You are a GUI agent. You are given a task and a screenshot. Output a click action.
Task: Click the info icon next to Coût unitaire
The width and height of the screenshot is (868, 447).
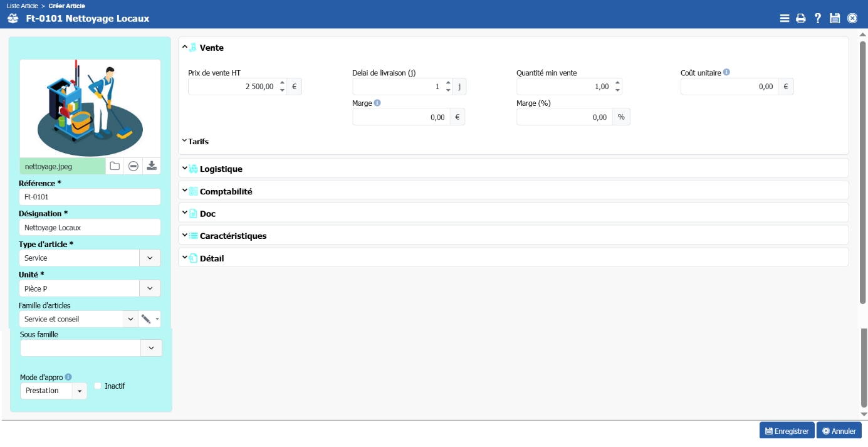(726, 72)
